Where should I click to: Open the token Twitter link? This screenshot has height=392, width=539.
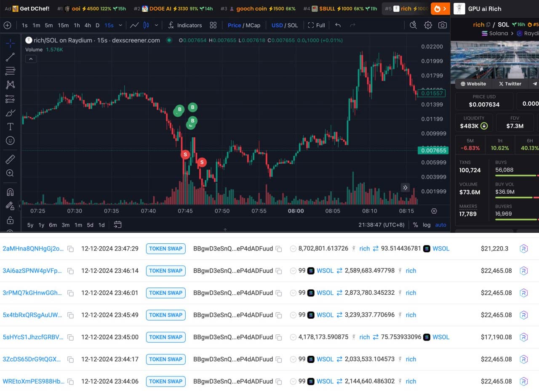pyautogui.click(x=510, y=84)
